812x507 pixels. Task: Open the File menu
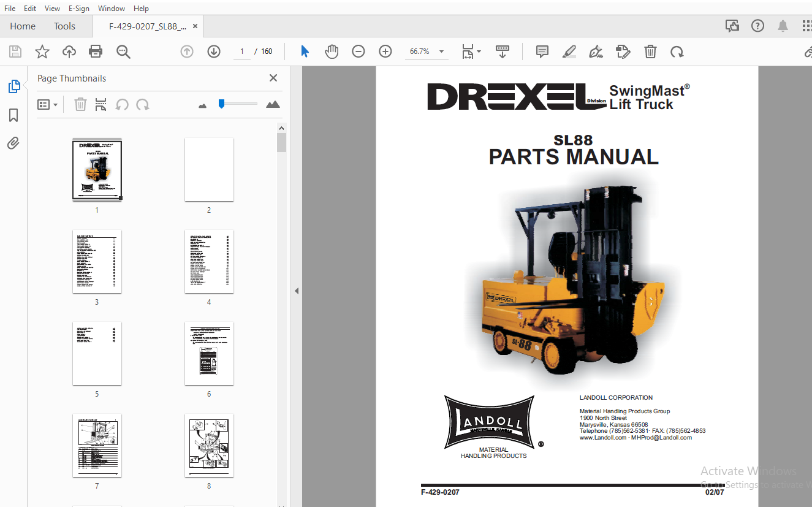tap(10, 9)
